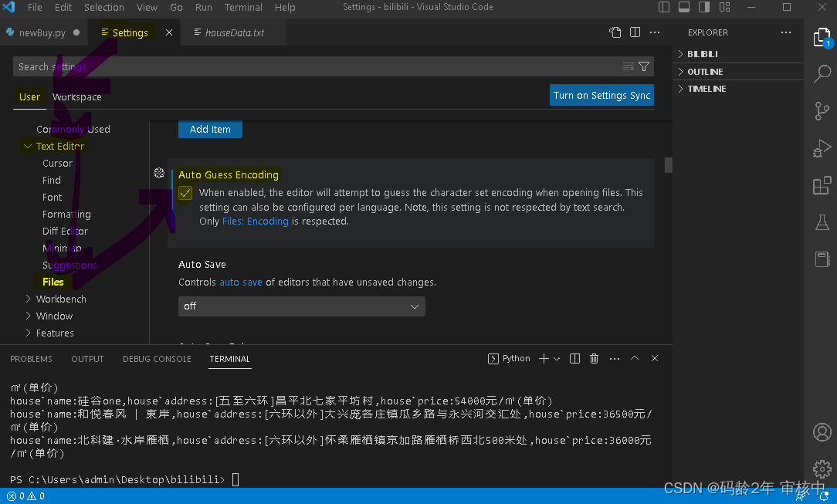Open the Explorer view in activity bar

click(x=822, y=38)
